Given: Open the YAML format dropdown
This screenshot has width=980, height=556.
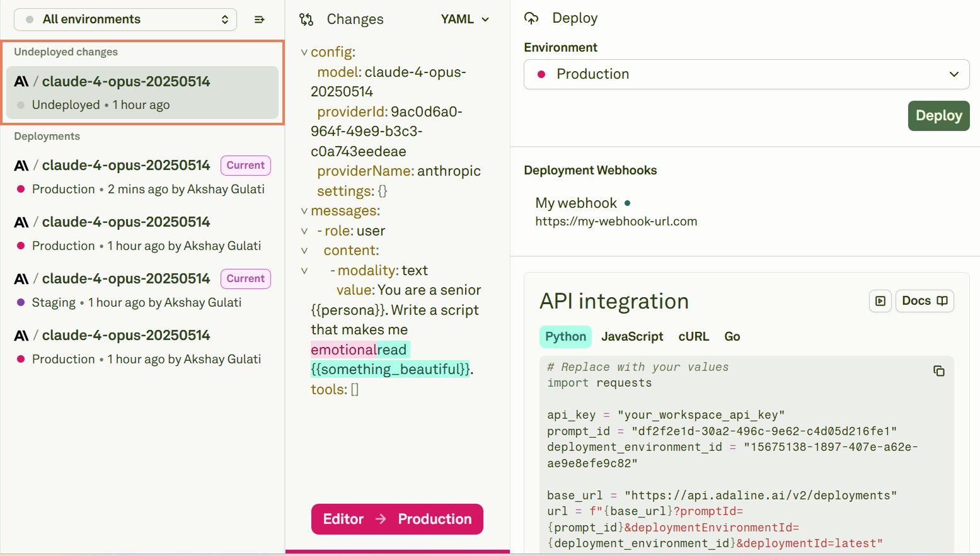Looking at the screenshot, I should pyautogui.click(x=465, y=20).
